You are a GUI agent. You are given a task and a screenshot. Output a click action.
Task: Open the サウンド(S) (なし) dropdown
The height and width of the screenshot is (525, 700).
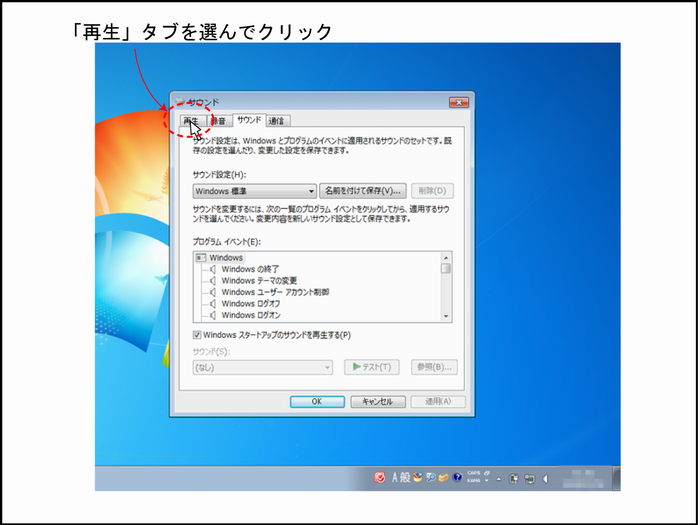coord(262,367)
